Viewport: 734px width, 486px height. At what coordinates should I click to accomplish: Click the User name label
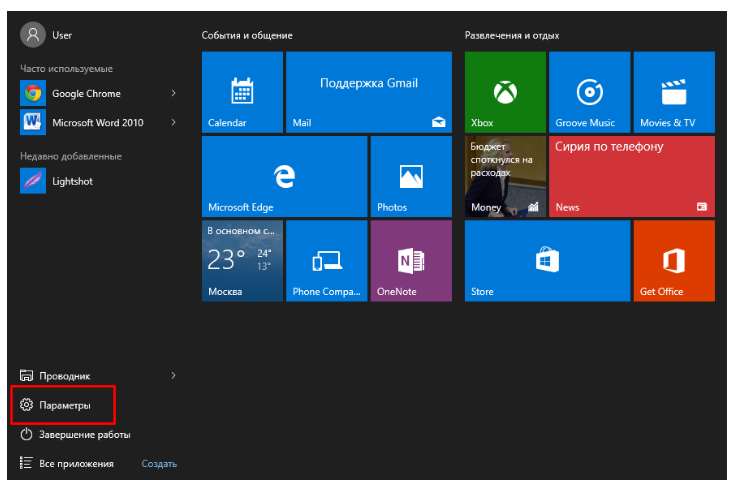(62, 35)
